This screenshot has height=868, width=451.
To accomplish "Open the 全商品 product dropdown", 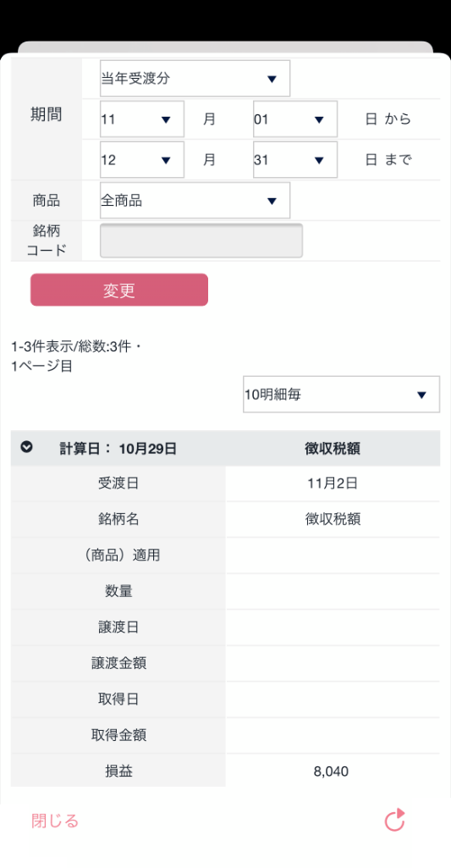I will tap(195, 201).
